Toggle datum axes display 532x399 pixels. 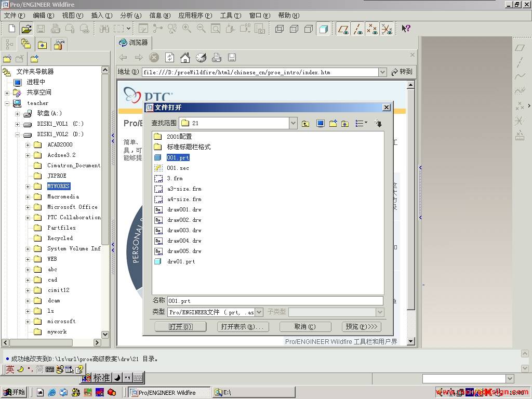click(x=358, y=29)
